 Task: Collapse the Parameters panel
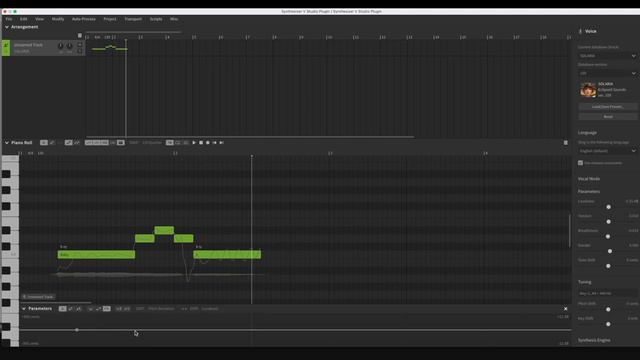click(24, 309)
